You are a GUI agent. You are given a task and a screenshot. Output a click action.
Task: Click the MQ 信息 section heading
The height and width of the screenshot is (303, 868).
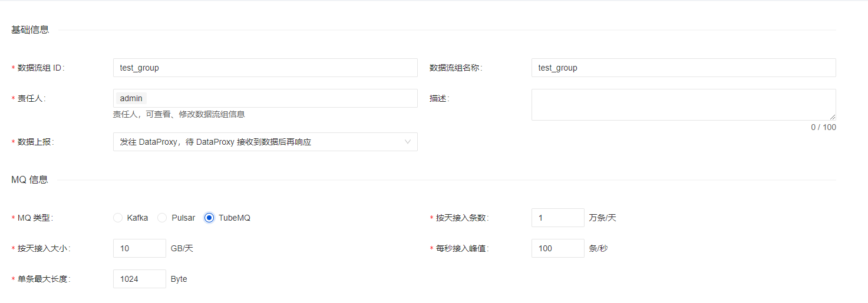coord(29,179)
